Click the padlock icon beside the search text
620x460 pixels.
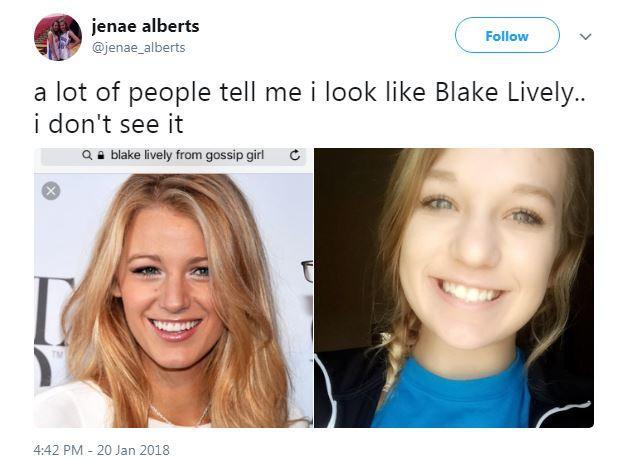pyautogui.click(x=100, y=155)
